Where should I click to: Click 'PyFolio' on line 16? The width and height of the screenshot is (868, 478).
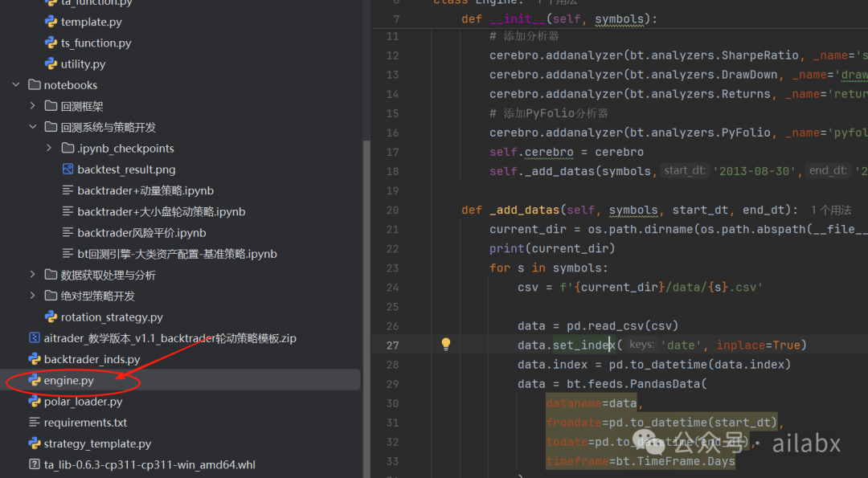746,133
